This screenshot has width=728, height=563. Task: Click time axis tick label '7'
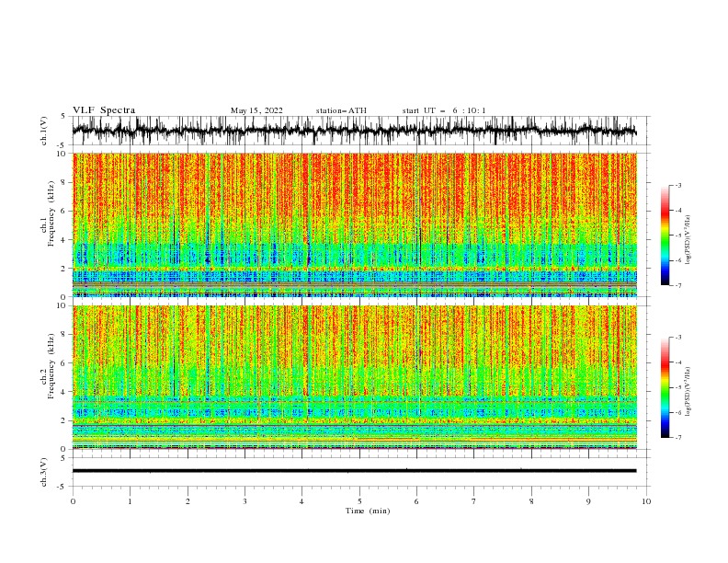[x=474, y=501]
